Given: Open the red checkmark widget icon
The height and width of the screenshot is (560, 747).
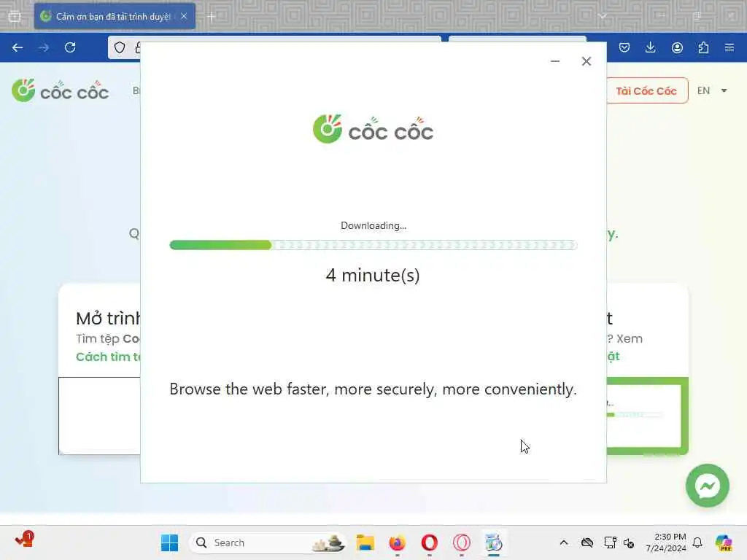Looking at the screenshot, I should coord(24,540).
